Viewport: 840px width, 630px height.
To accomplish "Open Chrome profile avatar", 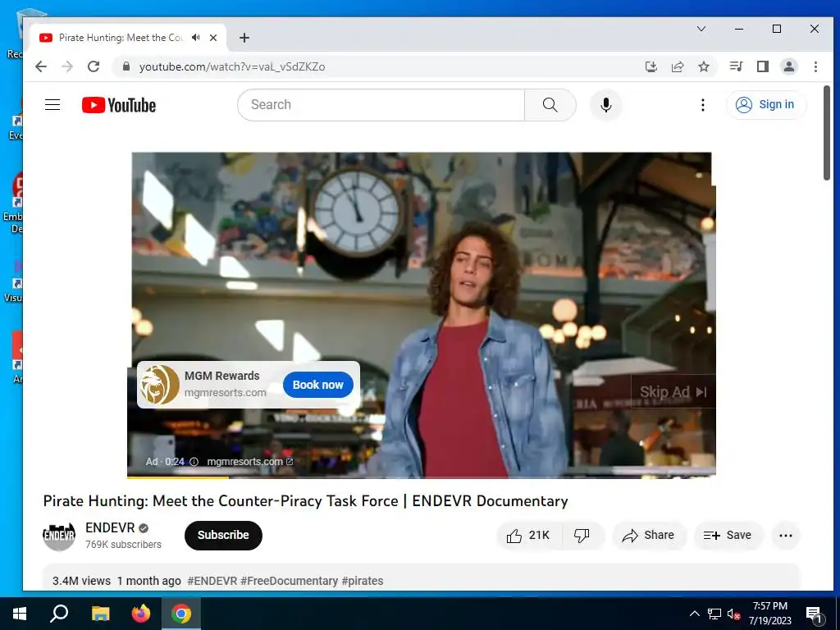I will coord(788,66).
